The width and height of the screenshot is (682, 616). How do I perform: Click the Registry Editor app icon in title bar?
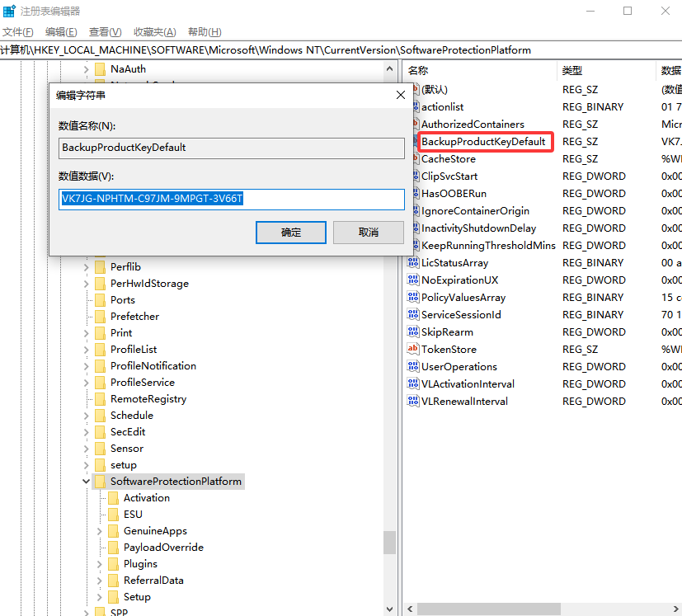click(x=9, y=11)
